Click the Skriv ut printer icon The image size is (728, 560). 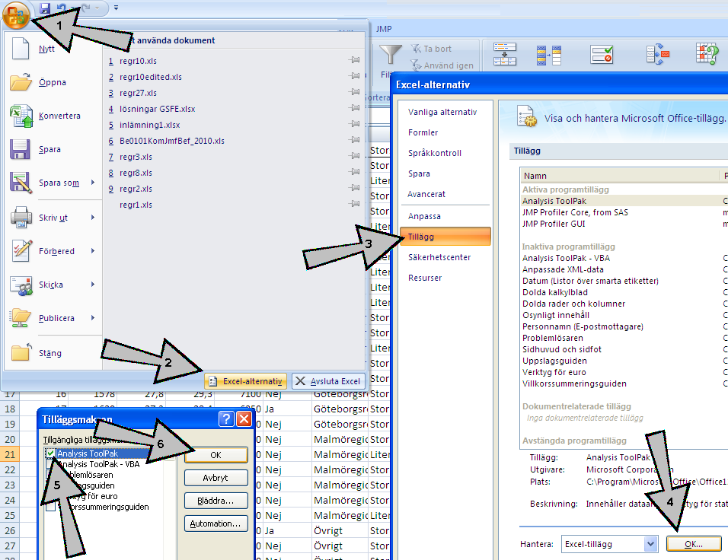[21, 217]
